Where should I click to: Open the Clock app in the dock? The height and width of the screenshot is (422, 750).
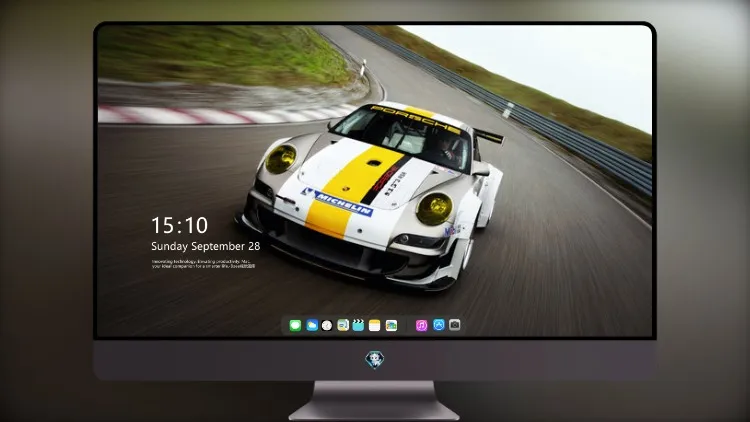[327, 325]
